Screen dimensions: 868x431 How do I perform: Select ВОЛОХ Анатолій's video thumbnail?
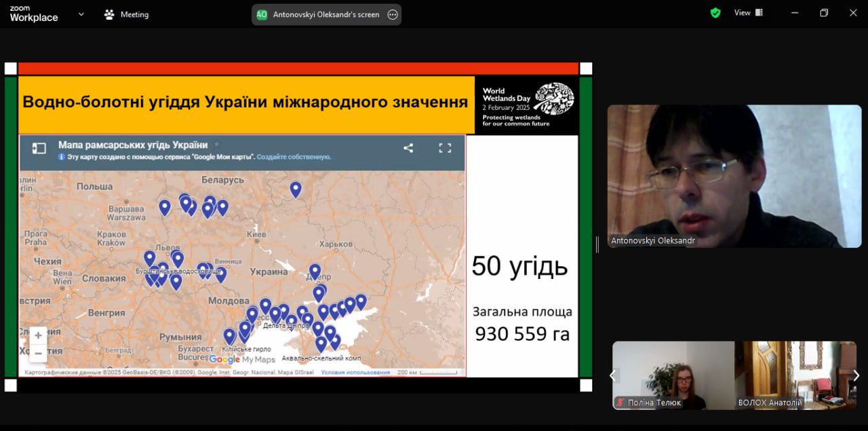795,375
